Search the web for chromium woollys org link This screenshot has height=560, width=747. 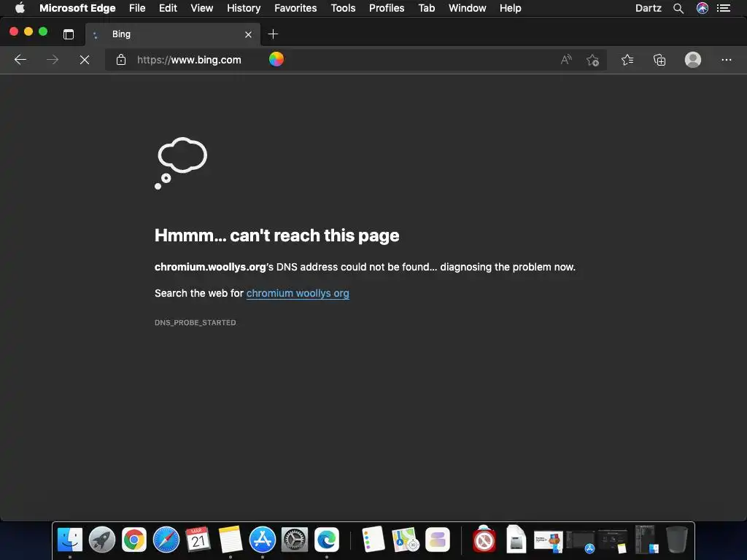pos(298,293)
